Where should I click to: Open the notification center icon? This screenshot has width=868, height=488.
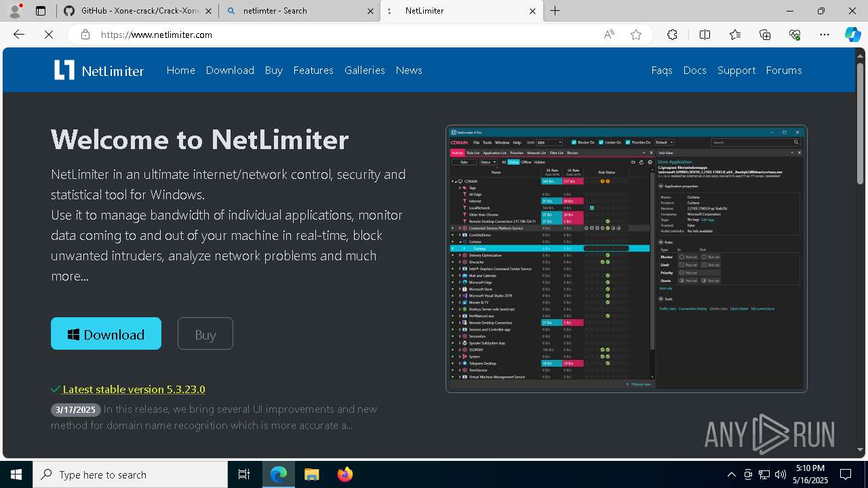[846, 474]
